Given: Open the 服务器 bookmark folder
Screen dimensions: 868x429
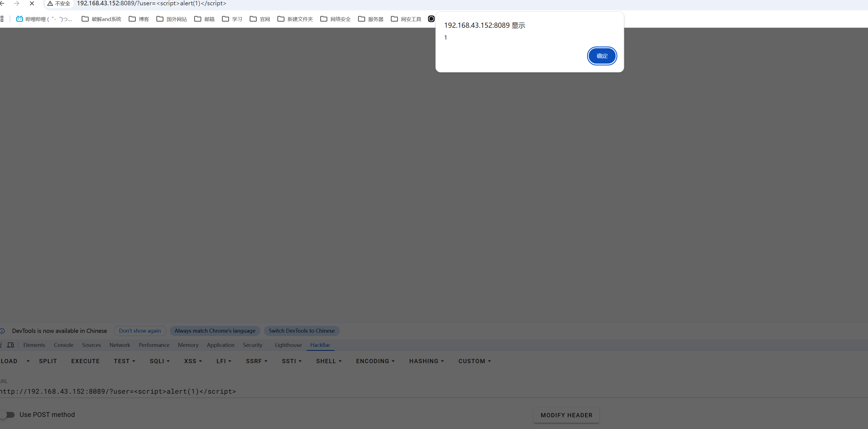Looking at the screenshot, I should (371, 19).
